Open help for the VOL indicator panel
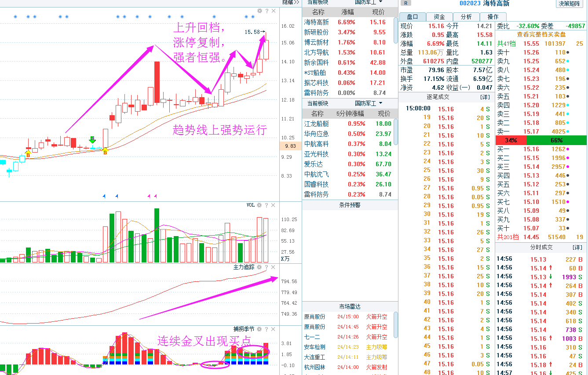Image resolution: width=588 pixels, height=375 pixels. pyautogui.click(x=267, y=205)
